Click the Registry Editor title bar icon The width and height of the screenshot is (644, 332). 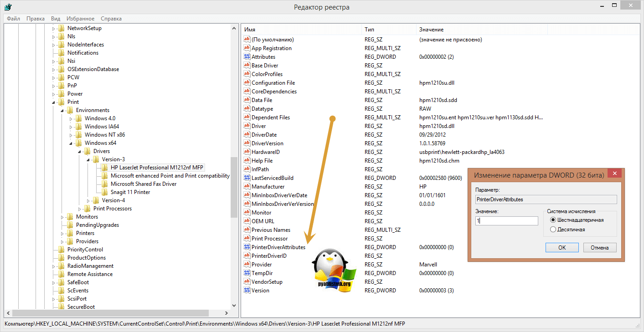coord(8,7)
